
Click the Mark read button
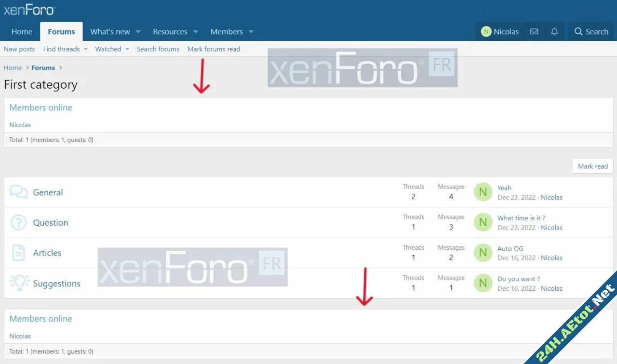(x=592, y=166)
